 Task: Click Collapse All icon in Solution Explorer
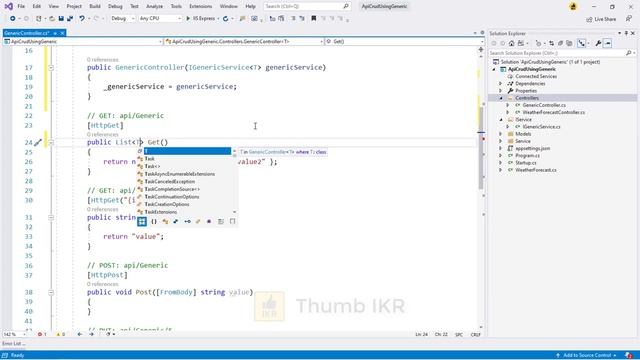(x=560, y=43)
